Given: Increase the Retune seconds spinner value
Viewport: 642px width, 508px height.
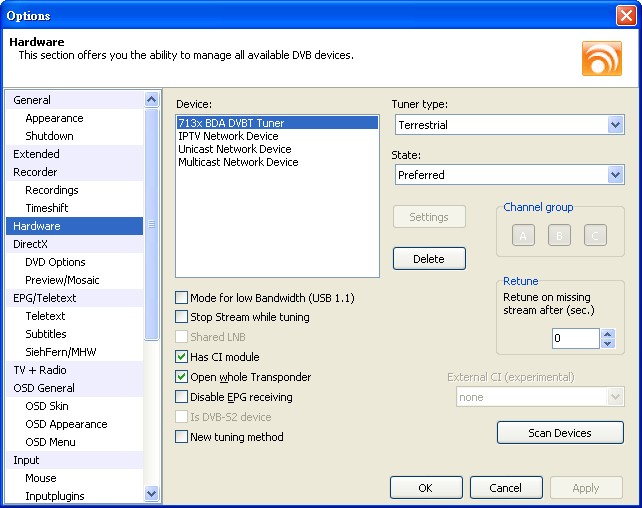Looking at the screenshot, I should click(x=608, y=333).
